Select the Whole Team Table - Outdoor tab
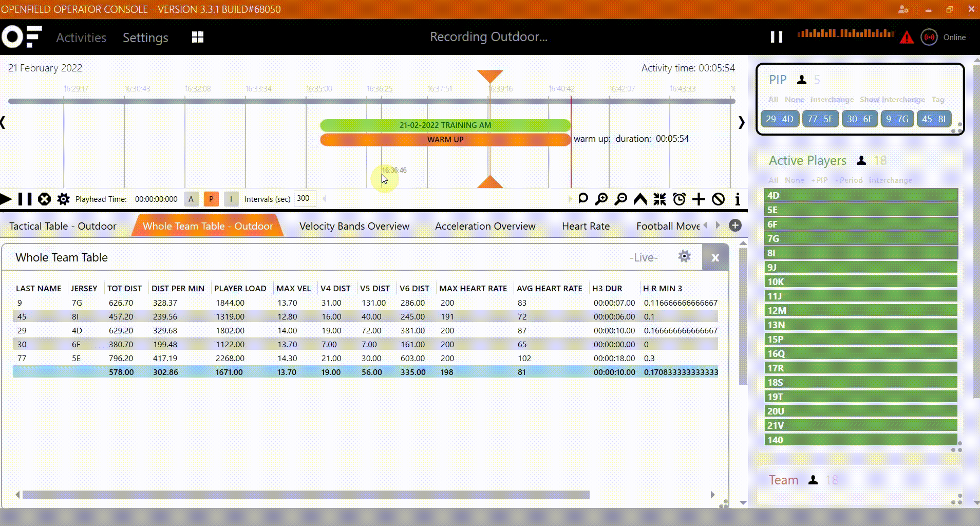Image resolution: width=980 pixels, height=526 pixels. [x=208, y=226]
